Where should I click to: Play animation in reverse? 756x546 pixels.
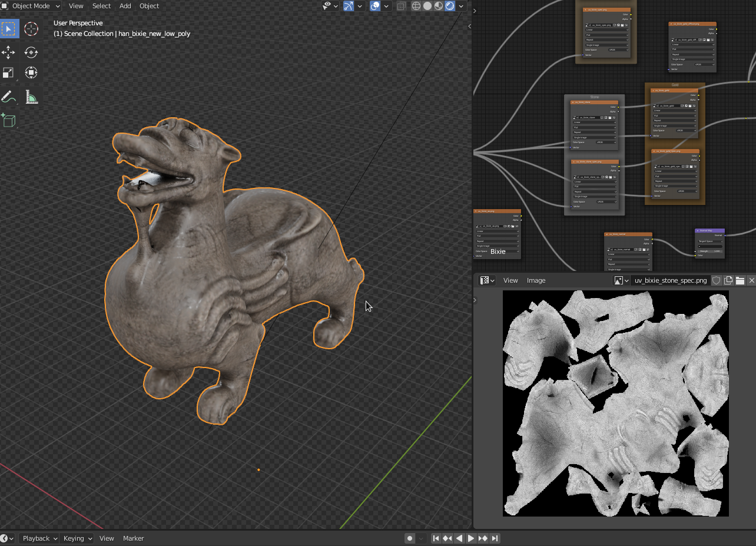(459, 538)
